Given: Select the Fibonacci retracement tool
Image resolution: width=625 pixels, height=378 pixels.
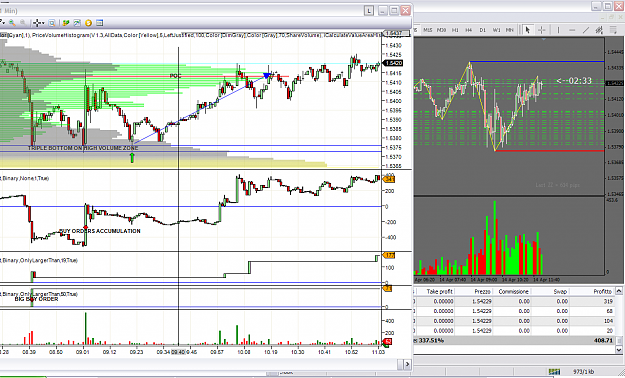Looking at the screenshot, I should (x=613, y=30).
